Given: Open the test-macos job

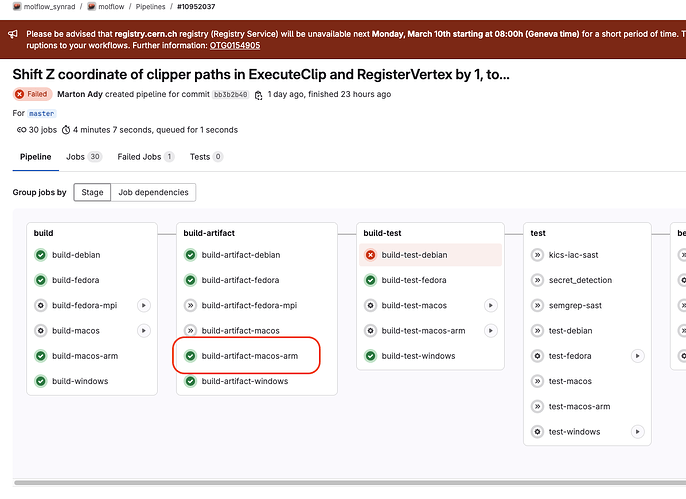Looking at the screenshot, I should click(x=570, y=381).
